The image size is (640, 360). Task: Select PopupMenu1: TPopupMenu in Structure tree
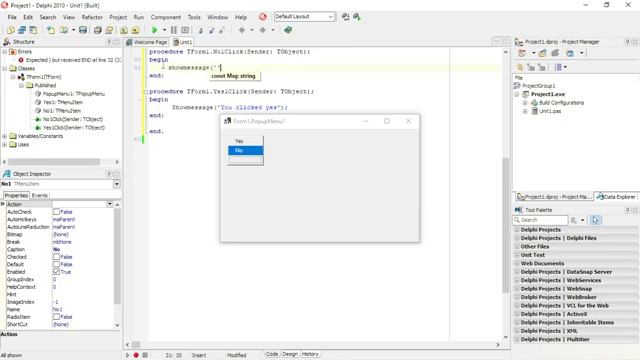(73, 94)
